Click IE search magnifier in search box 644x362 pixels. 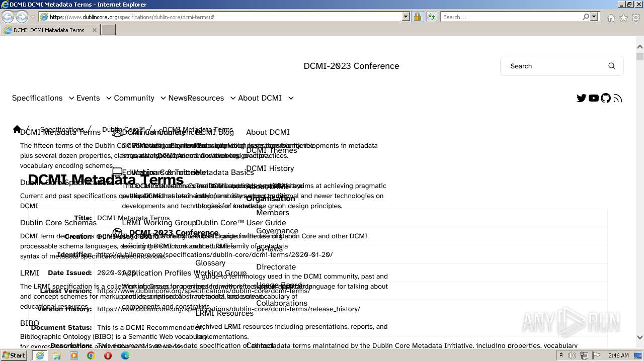click(x=586, y=17)
